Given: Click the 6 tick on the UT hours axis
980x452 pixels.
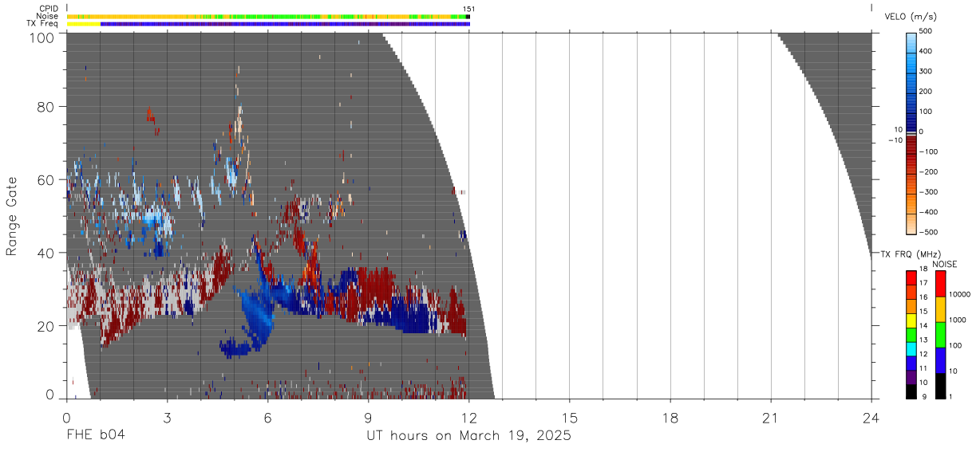Looking at the screenshot, I should (267, 418).
